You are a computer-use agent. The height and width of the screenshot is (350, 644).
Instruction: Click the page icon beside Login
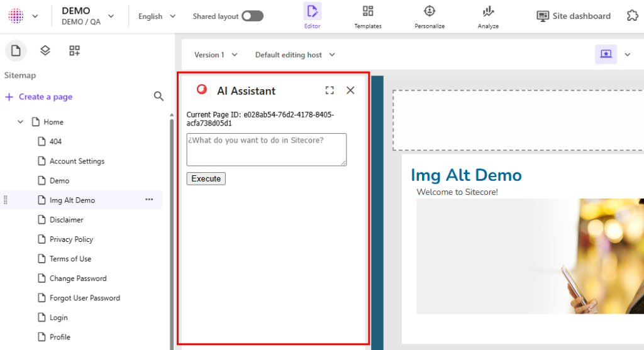pos(42,317)
